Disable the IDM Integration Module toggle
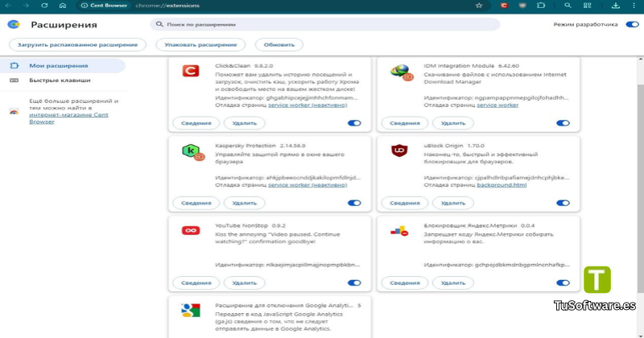 tap(563, 123)
